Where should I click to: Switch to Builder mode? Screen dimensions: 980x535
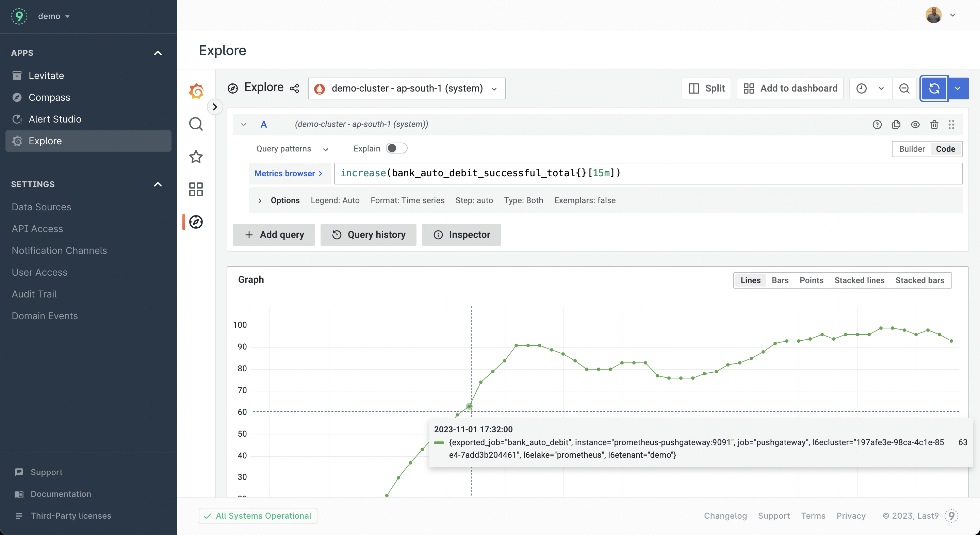pos(912,149)
